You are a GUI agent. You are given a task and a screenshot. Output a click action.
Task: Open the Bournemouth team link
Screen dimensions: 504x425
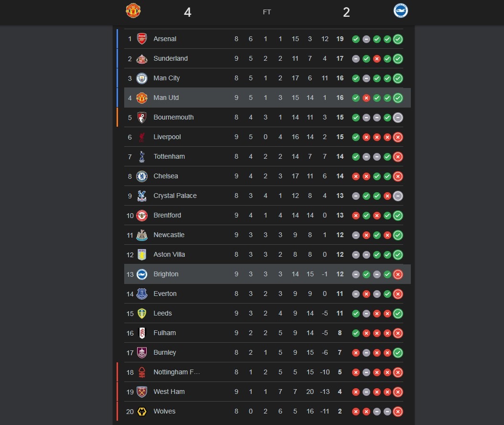tap(173, 117)
